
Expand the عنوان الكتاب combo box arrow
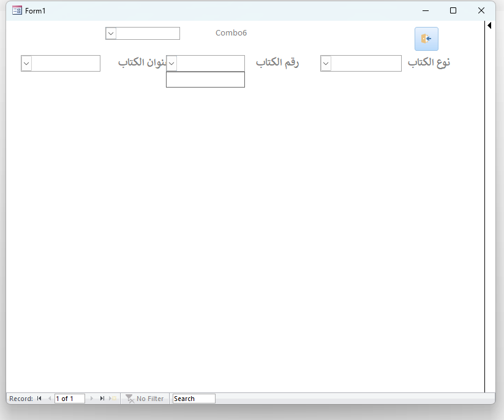click(26, 63)
